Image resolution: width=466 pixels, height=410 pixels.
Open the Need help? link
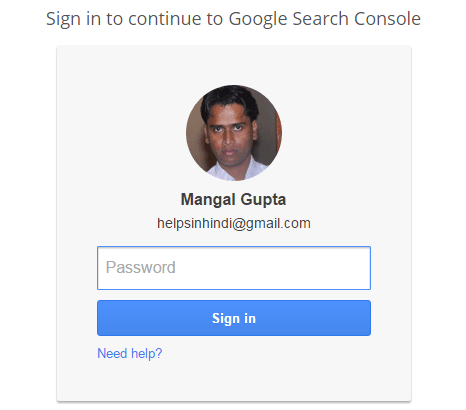pyautogui.click(x=130, y=353)
